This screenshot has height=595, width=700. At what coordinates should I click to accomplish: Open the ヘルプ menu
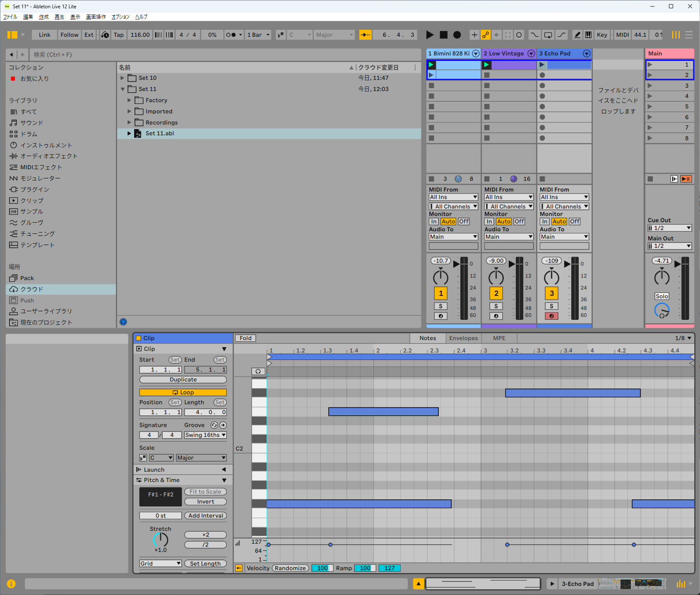click(x=141, y=17)
